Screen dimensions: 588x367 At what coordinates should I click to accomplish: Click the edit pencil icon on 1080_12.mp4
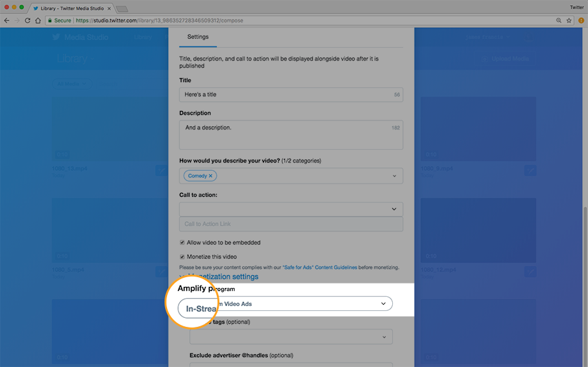pyautogui.click(x=531, y=272)
